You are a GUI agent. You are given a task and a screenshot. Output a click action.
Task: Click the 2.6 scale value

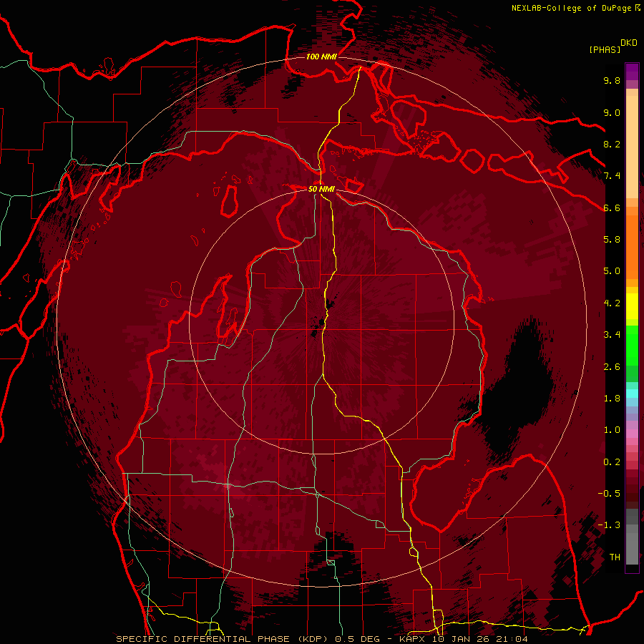[612, 367]
